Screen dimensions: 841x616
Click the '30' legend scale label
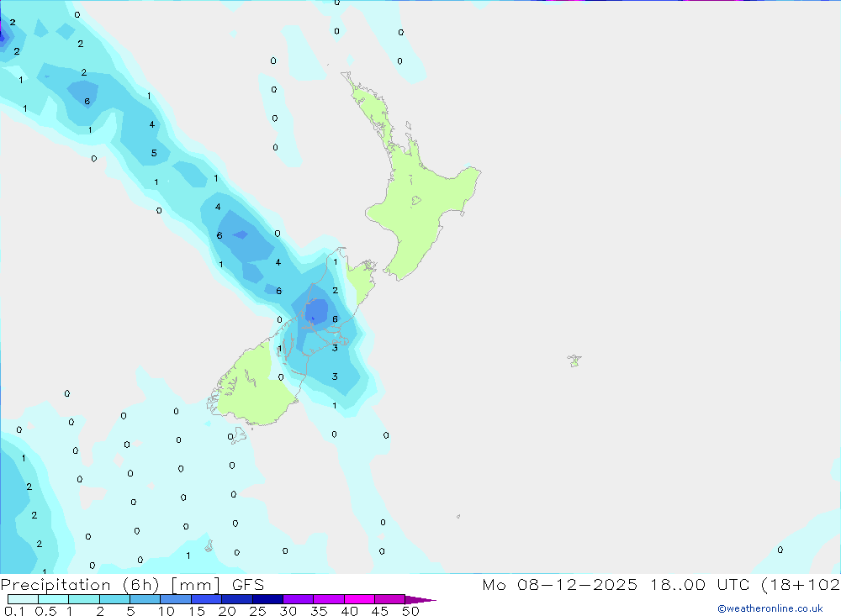click(x=288, y=611)
